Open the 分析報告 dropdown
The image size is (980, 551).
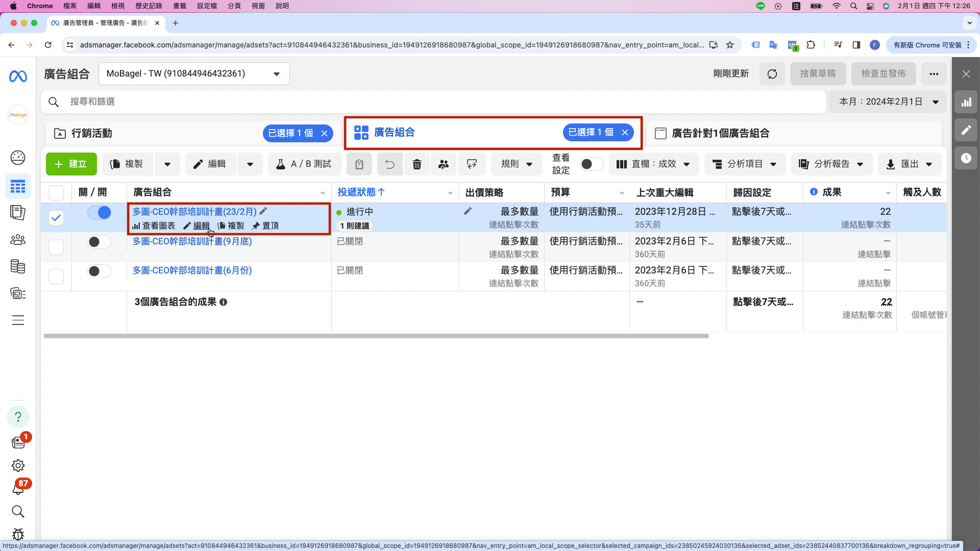[832, 164]
